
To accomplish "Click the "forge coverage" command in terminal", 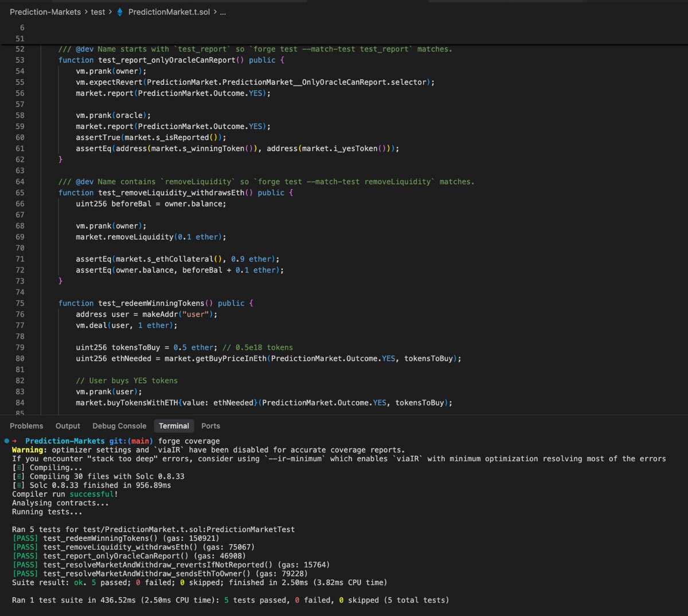I will pyautogui.click(x=189, y=441).
